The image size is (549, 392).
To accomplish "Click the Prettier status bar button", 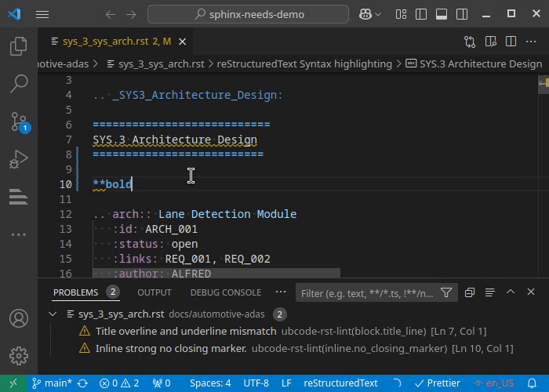I will (x=436, y=383).
